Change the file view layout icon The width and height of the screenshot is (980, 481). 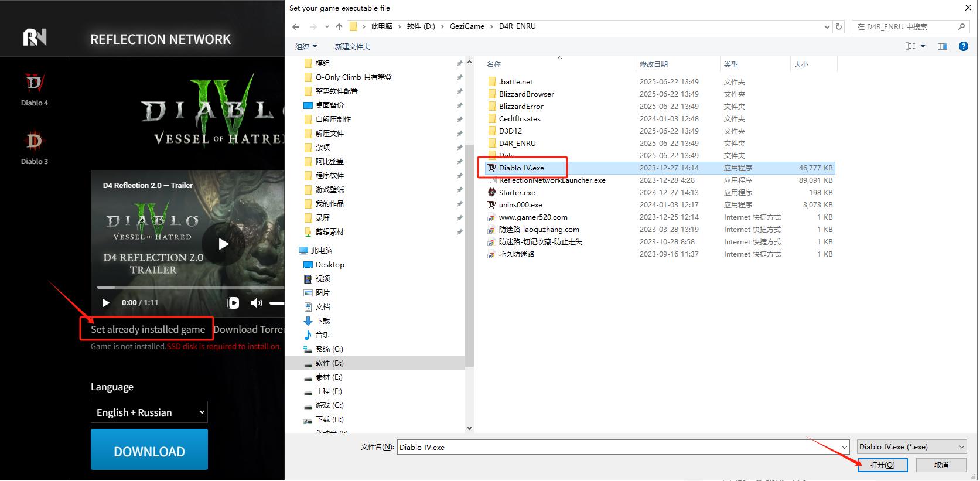click(910, 46)
